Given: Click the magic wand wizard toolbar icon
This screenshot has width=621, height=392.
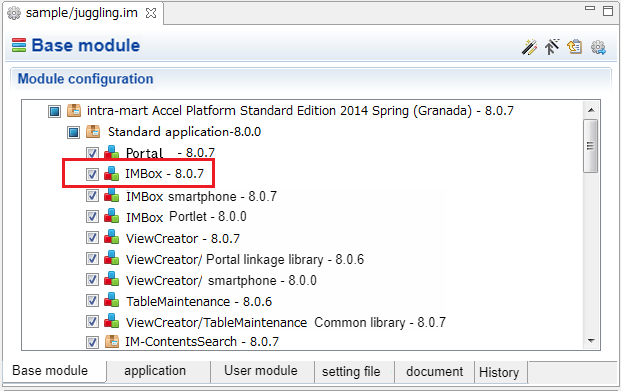Looking at the screenshot, I should [x=529, y=47].
